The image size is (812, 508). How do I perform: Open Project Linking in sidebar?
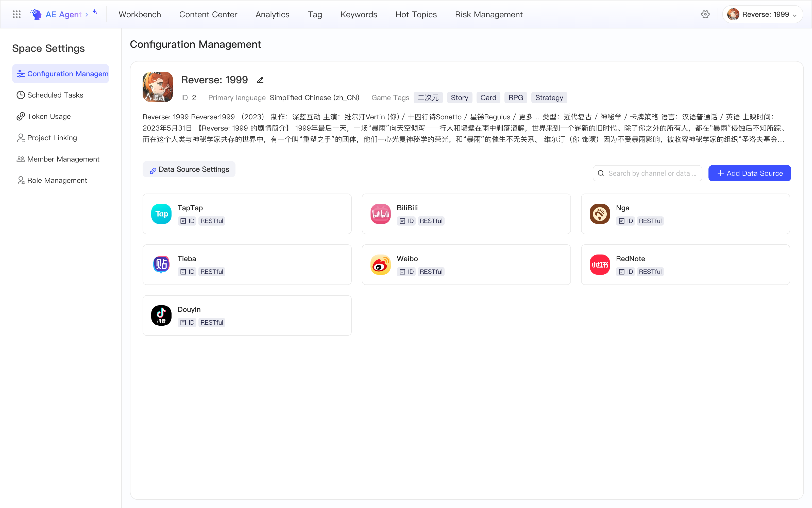pos(61,138)
